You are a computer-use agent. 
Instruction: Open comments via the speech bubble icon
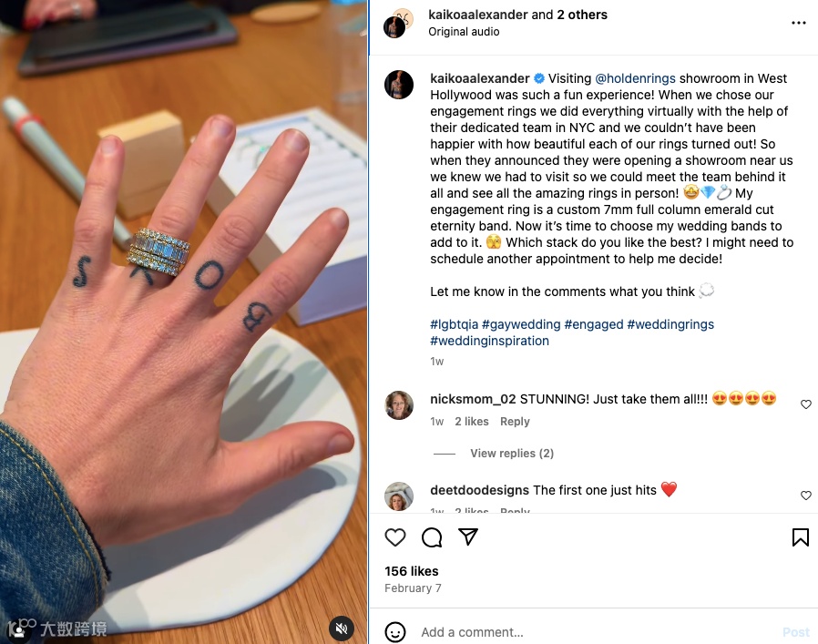pyautogui.click(x=432, y=537)
